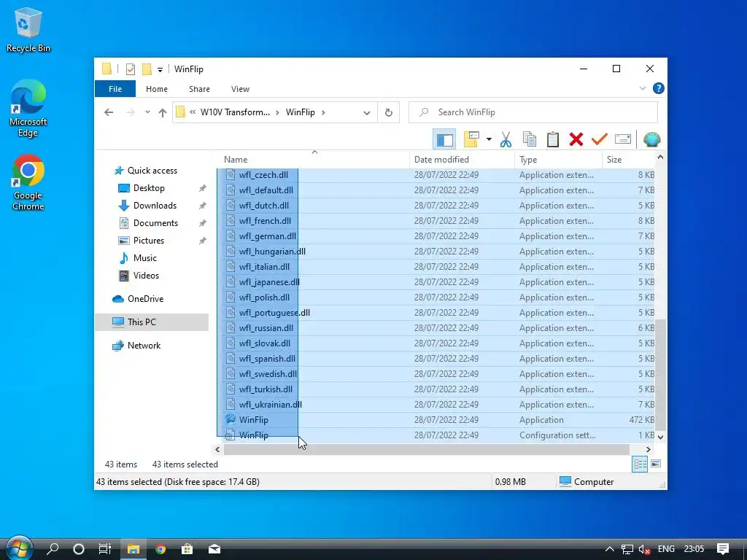Image resolution: width=747 pixels, height=560 pixels.
Task: Click horizontal scrollbar right arrow
Action: click(648, 449)
